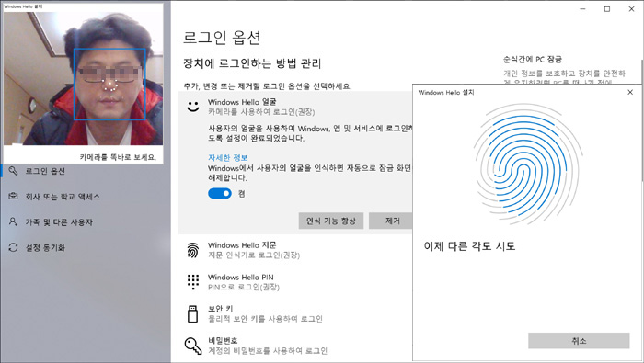Click the 제거 button for face login

pyautogui.click(x=391, y=221)
